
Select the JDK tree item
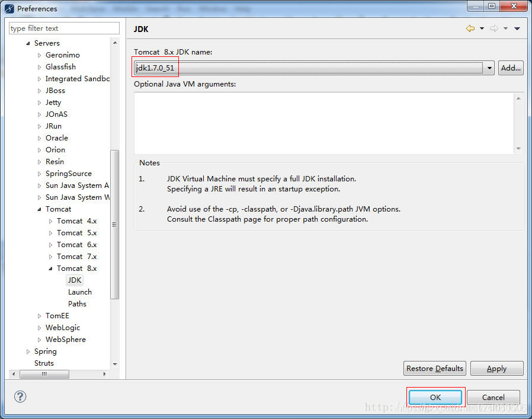point(74,280)
